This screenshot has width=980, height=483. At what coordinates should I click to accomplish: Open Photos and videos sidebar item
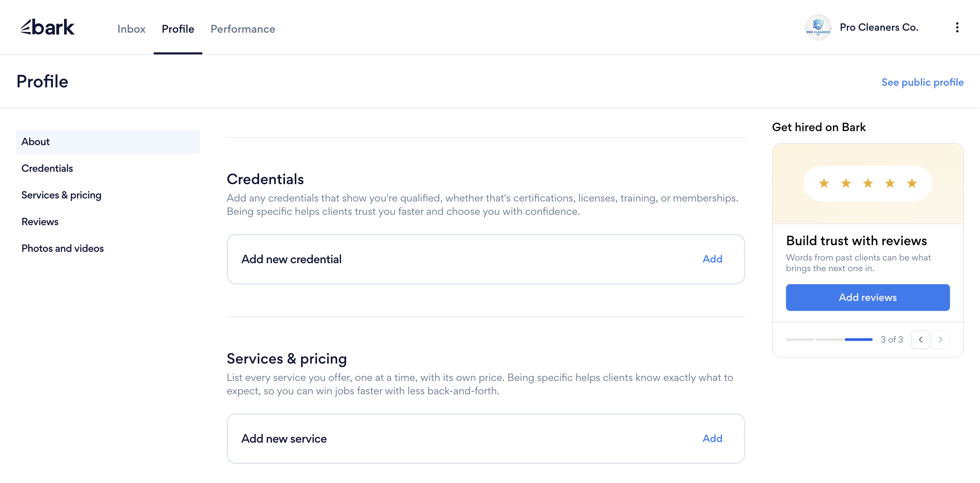coord(108,248)
